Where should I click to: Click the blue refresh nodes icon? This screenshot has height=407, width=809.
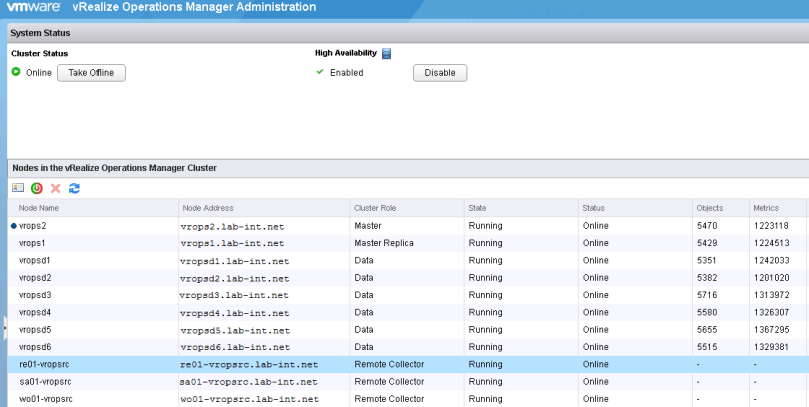tap(74, 187)
